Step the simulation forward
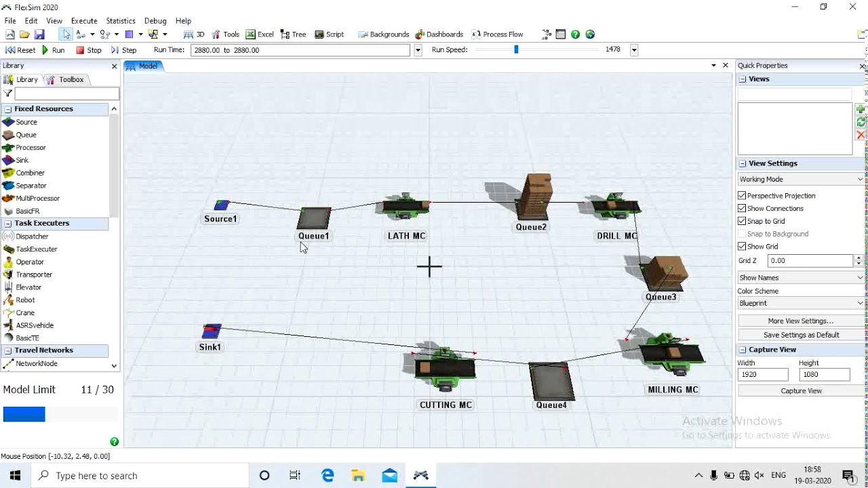This screenshot has width=868, height=488. pos(124,50)
